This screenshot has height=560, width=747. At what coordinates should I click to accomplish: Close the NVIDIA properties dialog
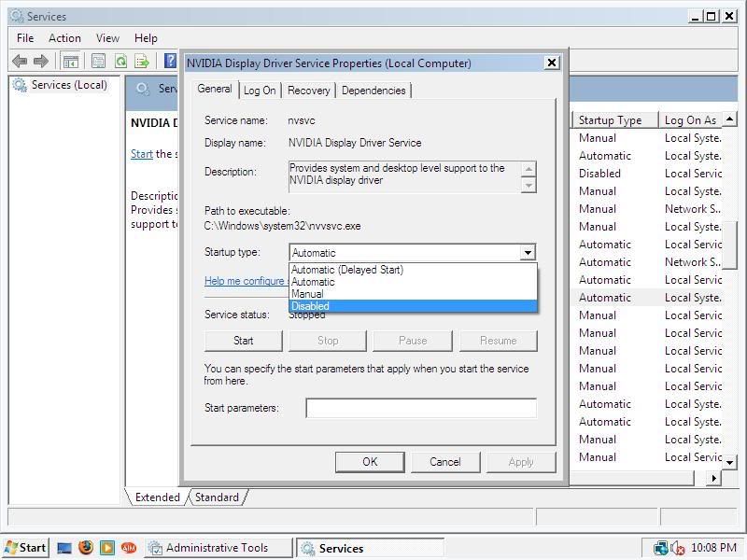coord(552,63)
